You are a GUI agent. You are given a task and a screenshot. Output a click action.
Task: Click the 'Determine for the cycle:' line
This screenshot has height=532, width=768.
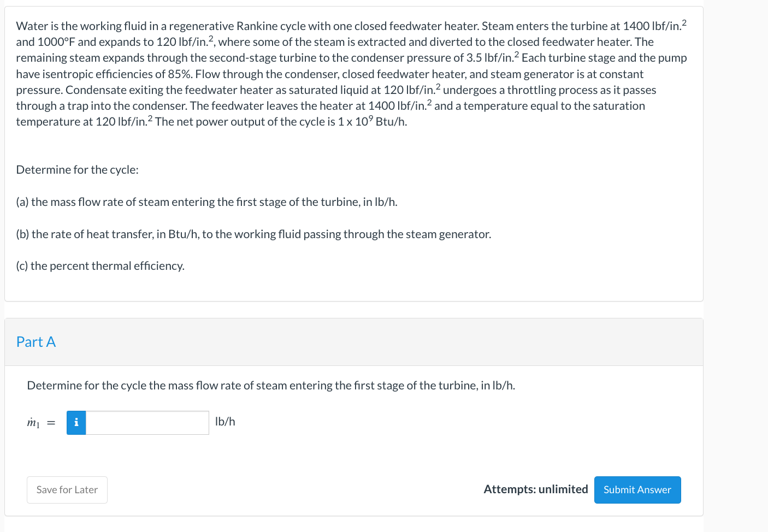point(78,170)
